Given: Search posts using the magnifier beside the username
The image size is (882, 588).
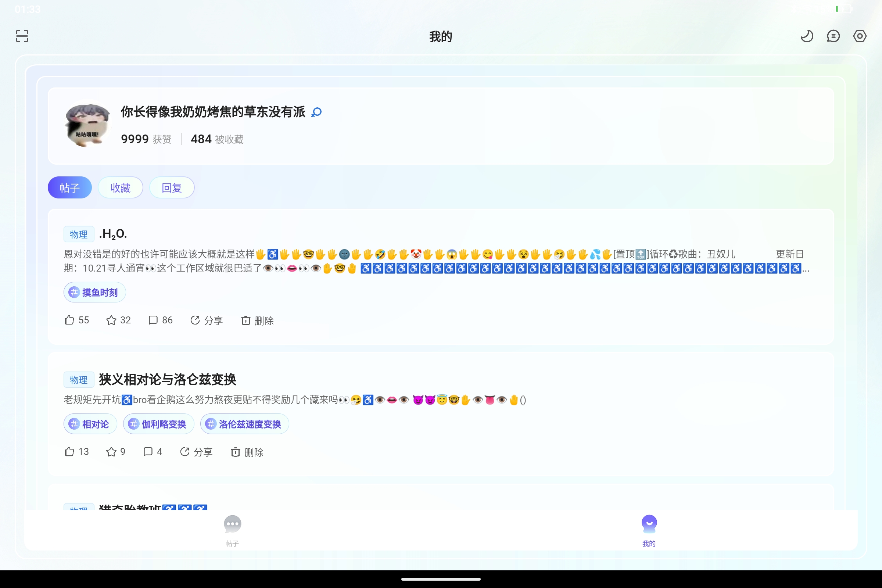Looking at the screenshot, I should [316, 112].
